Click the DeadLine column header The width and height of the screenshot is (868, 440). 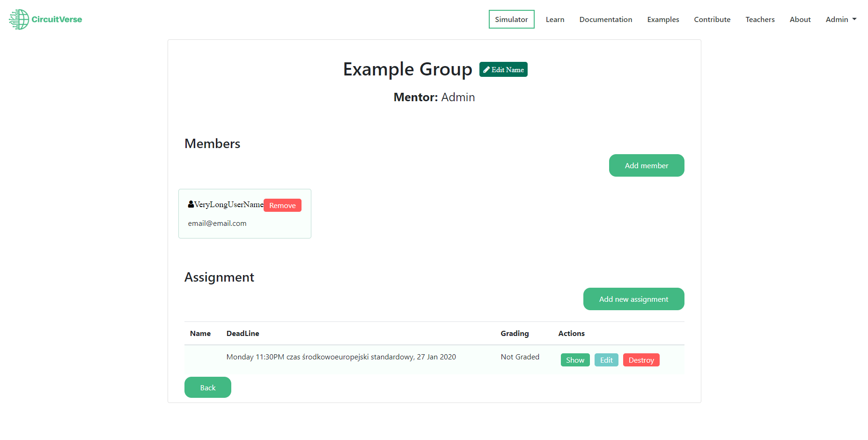pos(243,334)
